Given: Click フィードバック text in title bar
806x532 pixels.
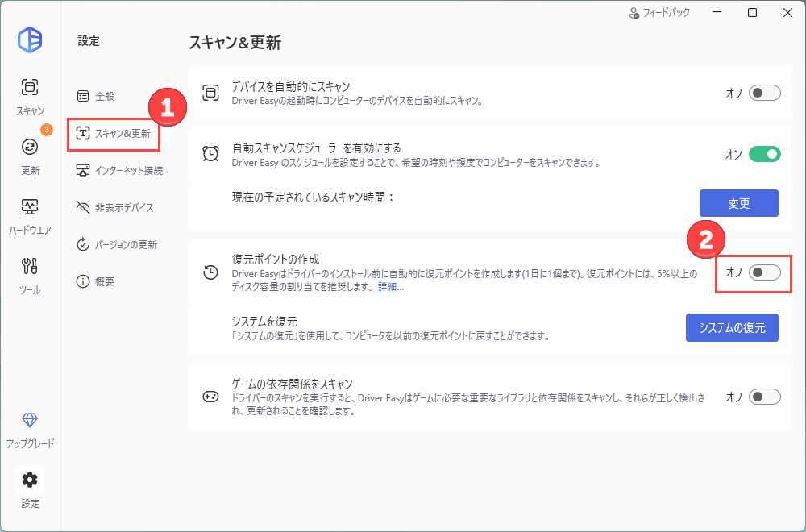Looking at the screenshot, I should click(667, 13).
